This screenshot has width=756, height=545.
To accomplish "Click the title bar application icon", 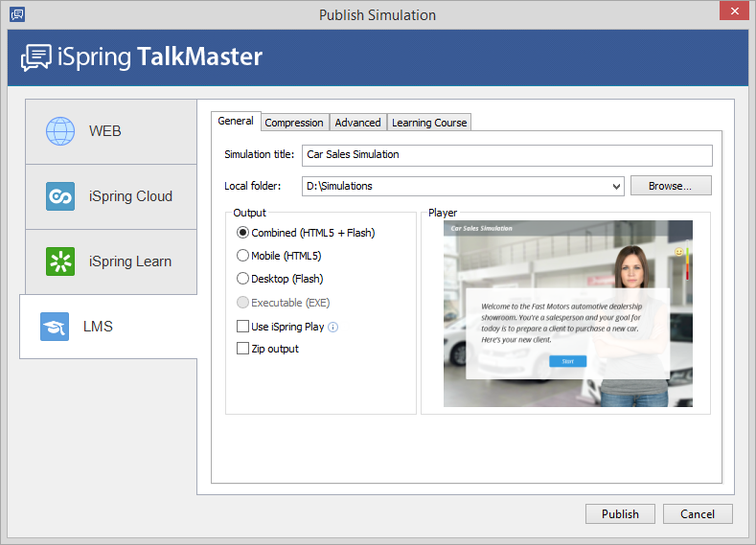I will pos(16,14).
